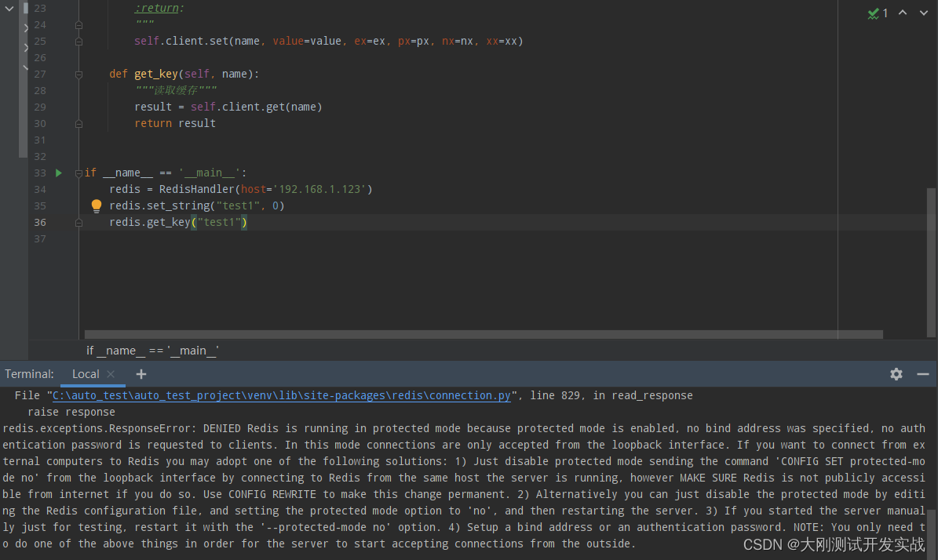Image resolution: width=938 pixels, height=560 pixels.
Task: Add a new terminal session tab
Action: [x=141, y=374]
